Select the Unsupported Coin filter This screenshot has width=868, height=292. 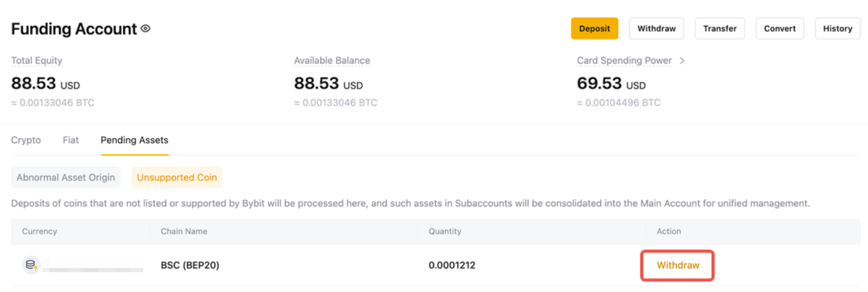tap(177, 177)
